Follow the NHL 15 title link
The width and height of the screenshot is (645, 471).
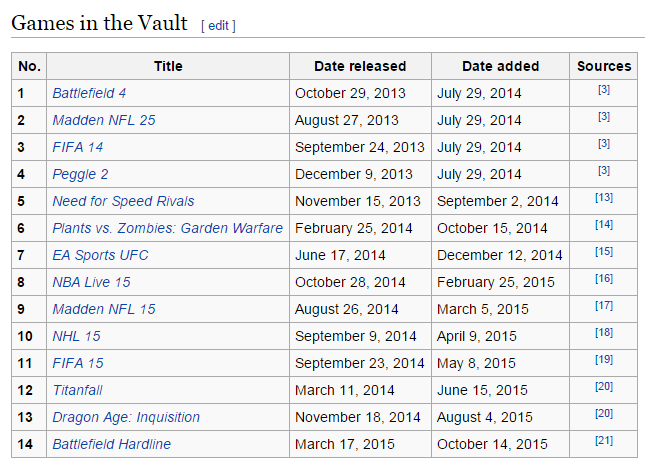pos(76,336)
